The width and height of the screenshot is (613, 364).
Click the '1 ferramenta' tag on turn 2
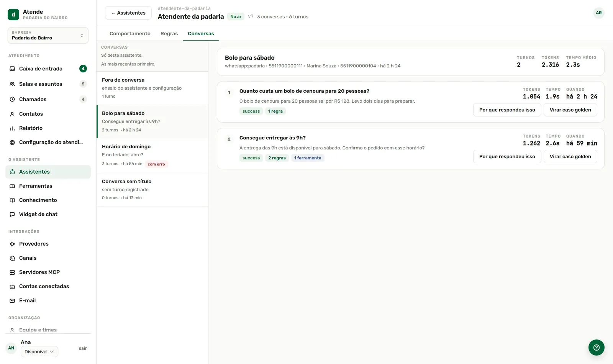point(308,158)
